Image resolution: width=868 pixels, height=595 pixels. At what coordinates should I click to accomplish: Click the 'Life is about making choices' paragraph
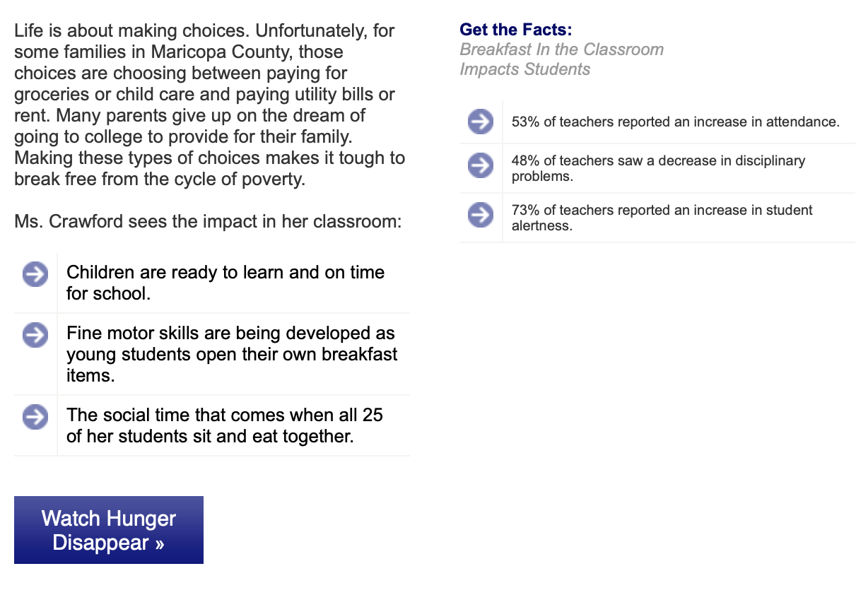click(210, 105)
